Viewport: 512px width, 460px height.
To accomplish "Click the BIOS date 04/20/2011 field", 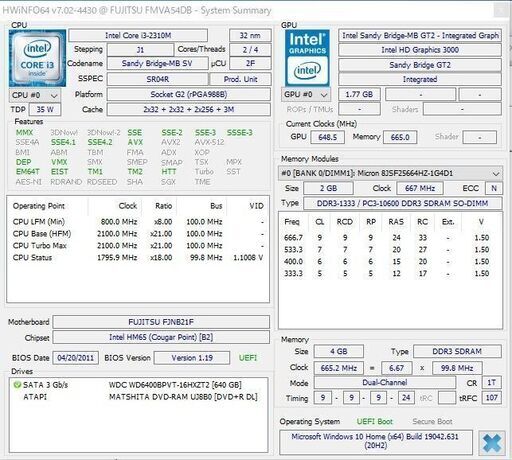I will [x=75, y=358].
